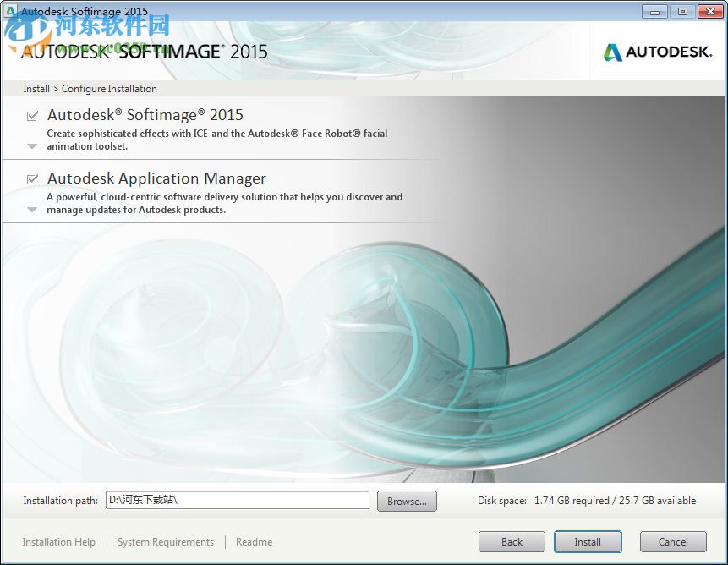The image size is (728, 565).
Task: Cancel the Softimage installation
Action: [672, 541]
